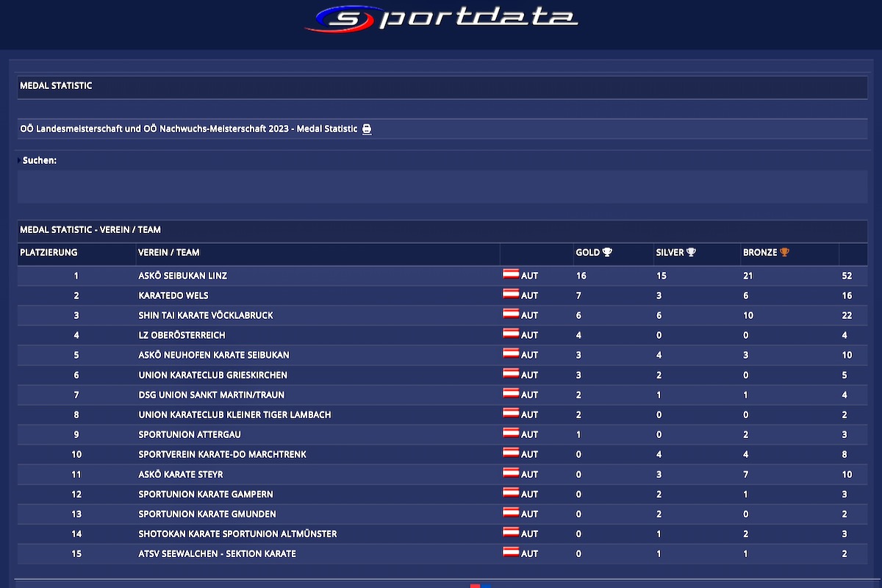Click the flag in Union Karateclub Grieskirchen row

click(x=511, y=374)
